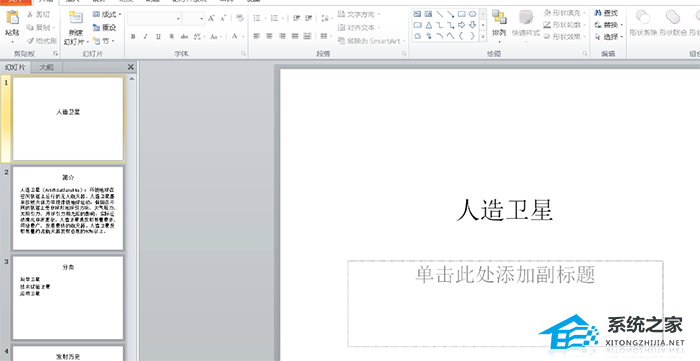
Task: Select the Right Arrow block shape
Action: (462, 25)
